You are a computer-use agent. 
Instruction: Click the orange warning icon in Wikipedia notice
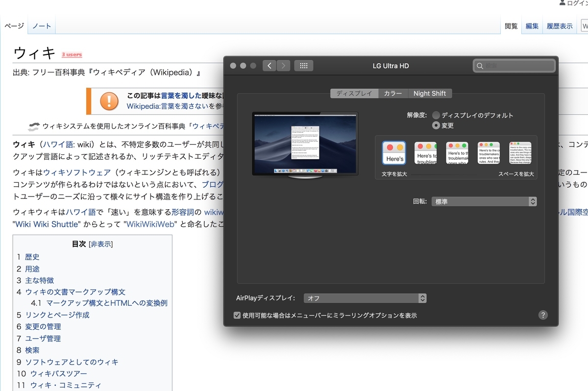click(x=109, y=101)
